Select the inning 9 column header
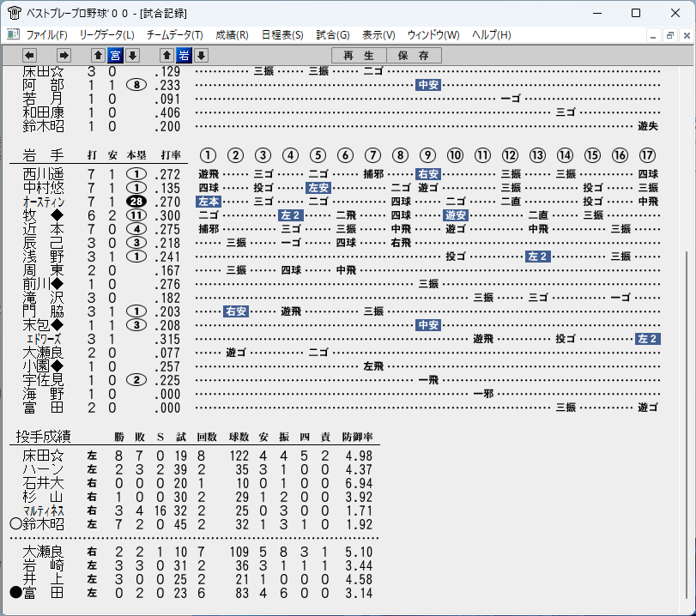Screen dimensions: 696x616 click(427, 155)
